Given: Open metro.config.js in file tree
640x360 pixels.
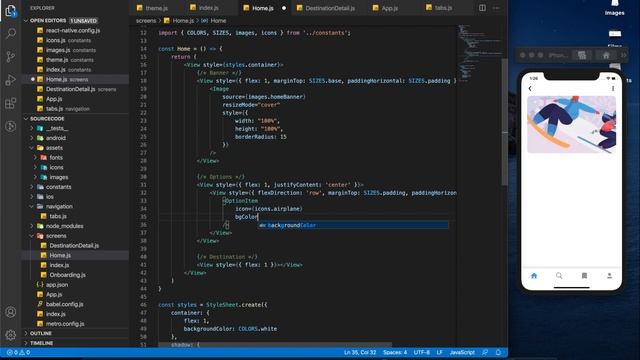Looking at the screenshot, I should [x=65, y=324].
